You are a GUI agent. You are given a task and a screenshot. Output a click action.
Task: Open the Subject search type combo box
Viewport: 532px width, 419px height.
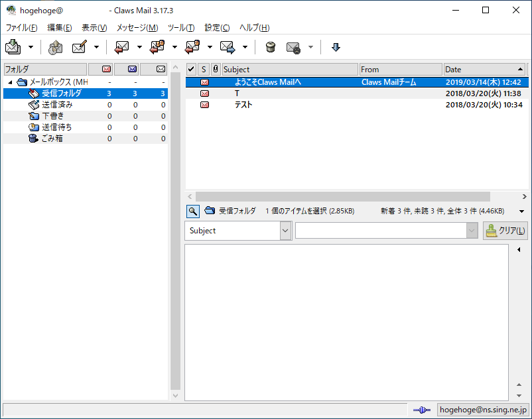(x=238, y=231)
